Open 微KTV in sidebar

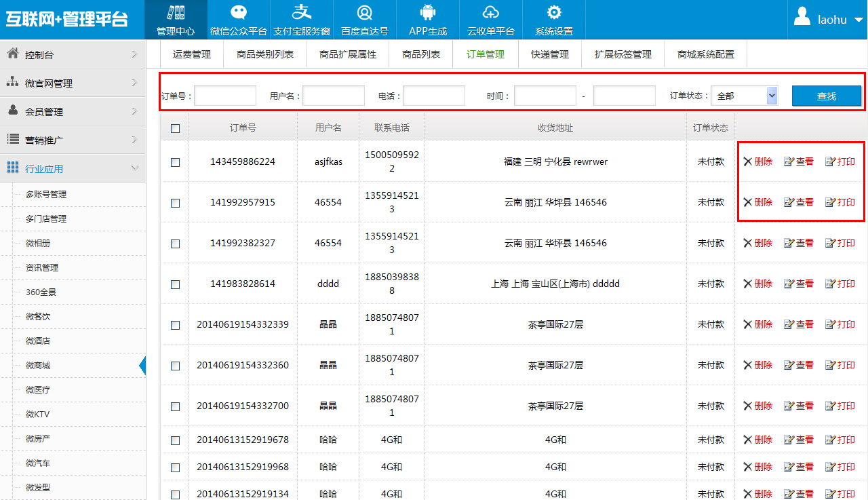click(38, 415)
